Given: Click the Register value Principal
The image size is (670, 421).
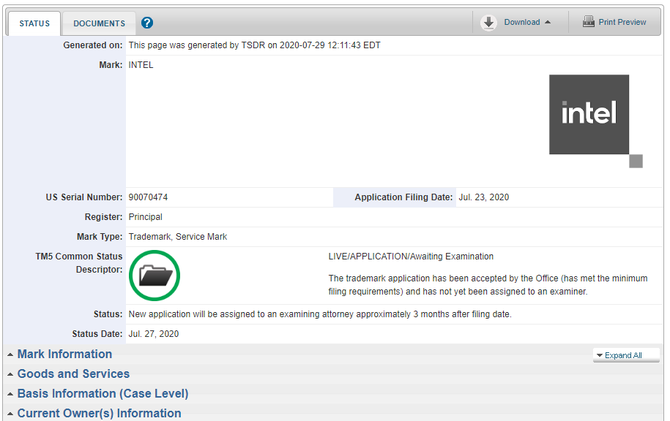Looking at the screenshot, I should pyautogui.click(x=145, y=217).
